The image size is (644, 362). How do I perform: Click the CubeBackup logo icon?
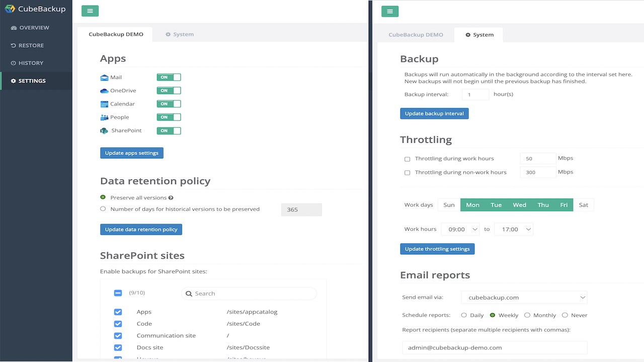[10, 9]
